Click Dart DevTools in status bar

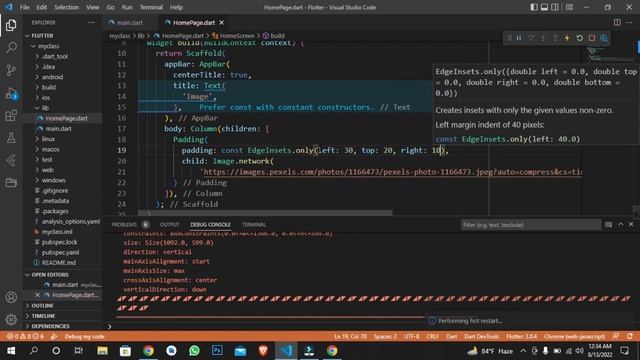tap(481, 336)
